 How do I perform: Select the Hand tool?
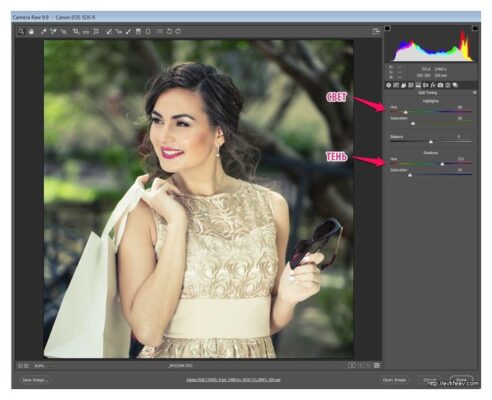31,32
